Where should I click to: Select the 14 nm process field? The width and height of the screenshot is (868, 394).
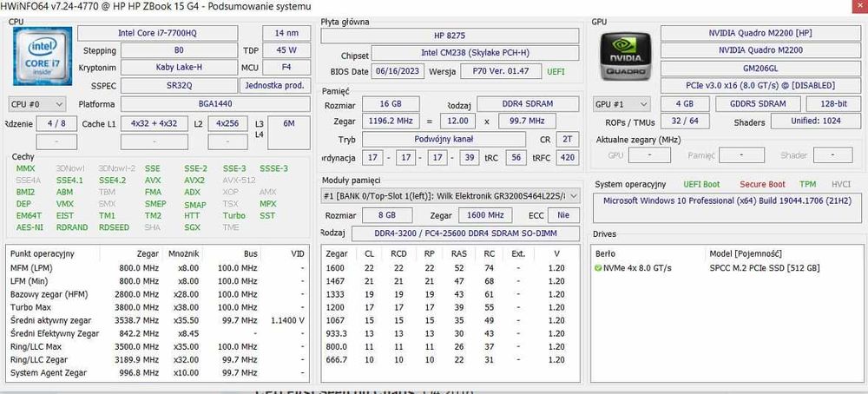click(286, 33)
